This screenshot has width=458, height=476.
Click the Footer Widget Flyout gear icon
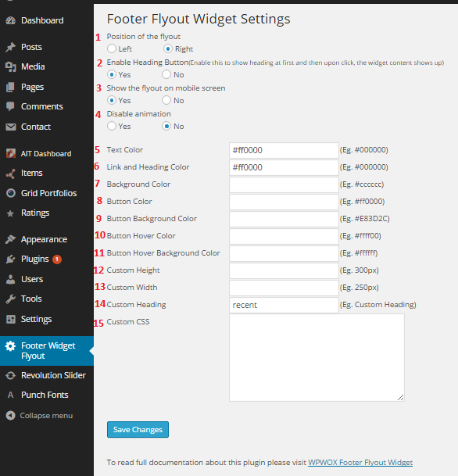click(11, 346)
